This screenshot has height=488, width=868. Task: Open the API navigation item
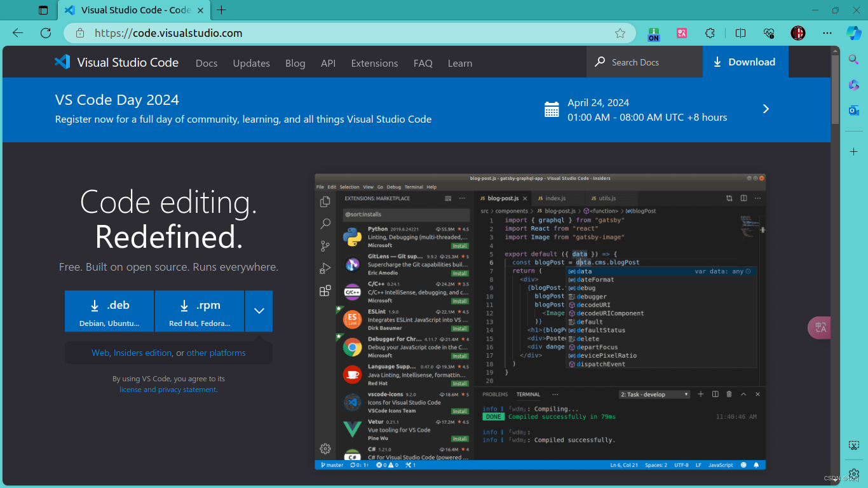point(328,63)
